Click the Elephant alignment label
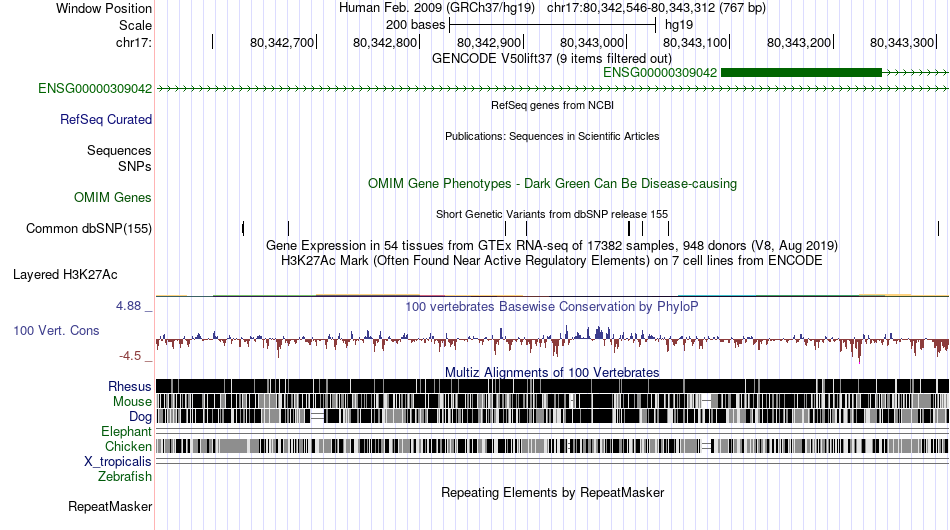 [126, 431]
